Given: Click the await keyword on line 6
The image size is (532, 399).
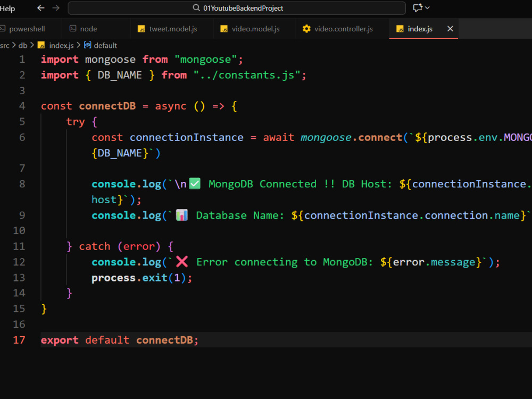Looking at the screenshot, I should 279,137.
